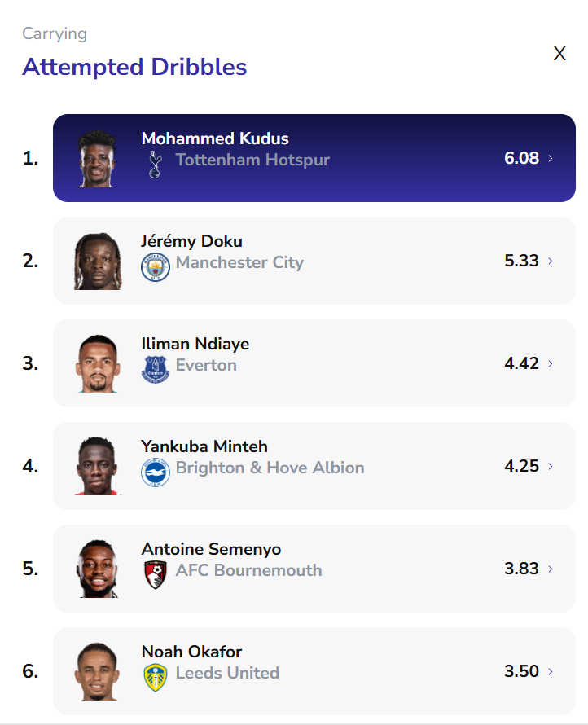This screenshot has height=725, width=588.
Task: Expand Noah Okafor row chevron arrow
Action: pos(551,672)
